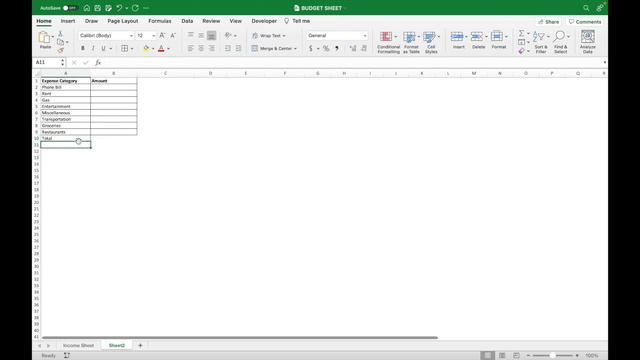Decrease font size with the smaller A
Image resolution: width=640 pixels, height=360 pixels.
173,36
